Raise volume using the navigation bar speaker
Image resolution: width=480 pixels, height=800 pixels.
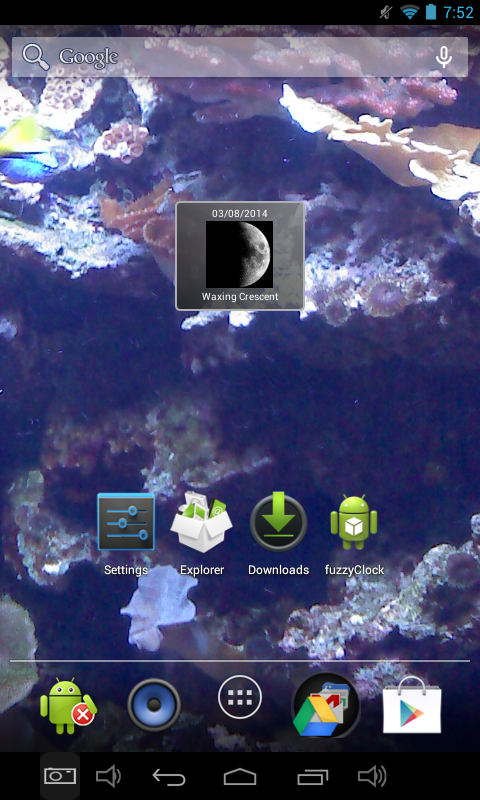click(x=372, y=777)
